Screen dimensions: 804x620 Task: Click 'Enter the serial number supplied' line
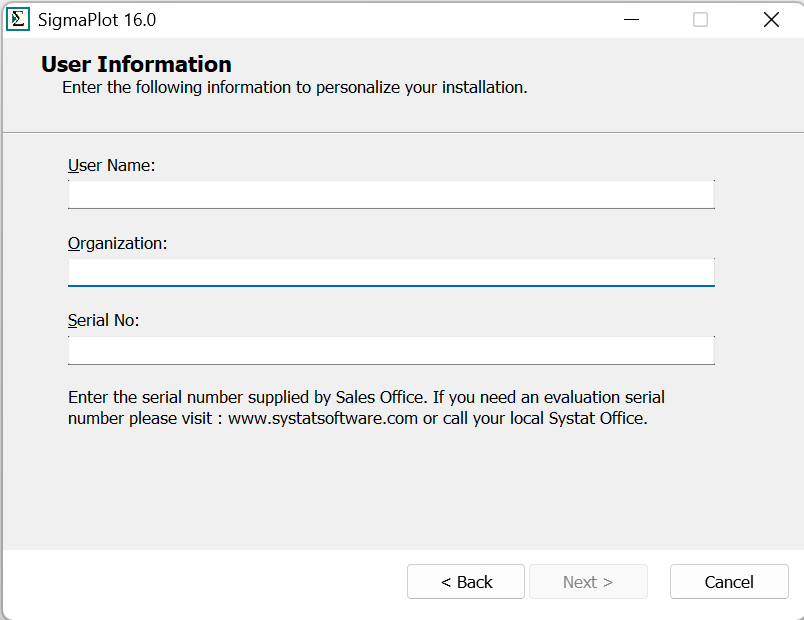coord(366,397)
